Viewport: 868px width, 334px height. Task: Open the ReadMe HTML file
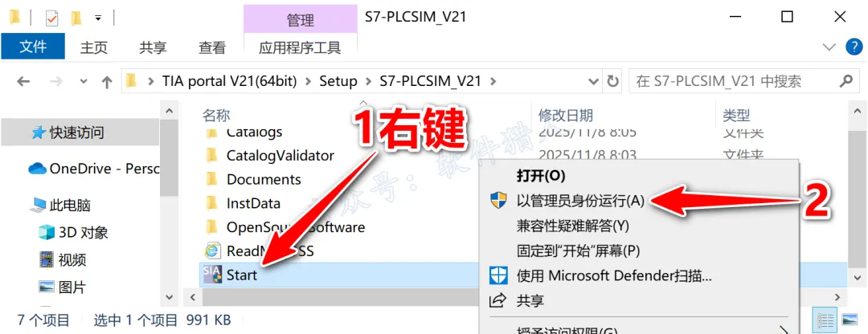point(259,251)
